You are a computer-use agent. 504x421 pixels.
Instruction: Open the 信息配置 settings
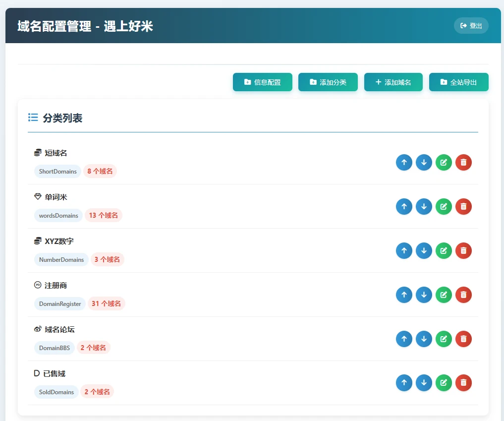[262, 82]
